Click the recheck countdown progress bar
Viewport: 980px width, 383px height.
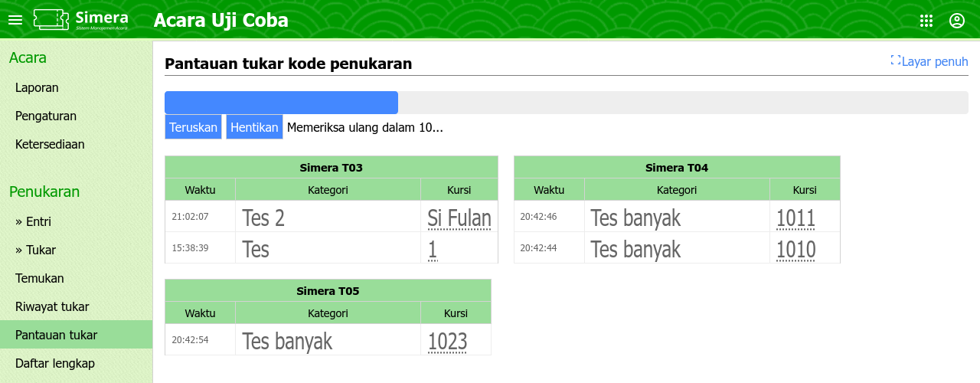[x=566, y=103]
